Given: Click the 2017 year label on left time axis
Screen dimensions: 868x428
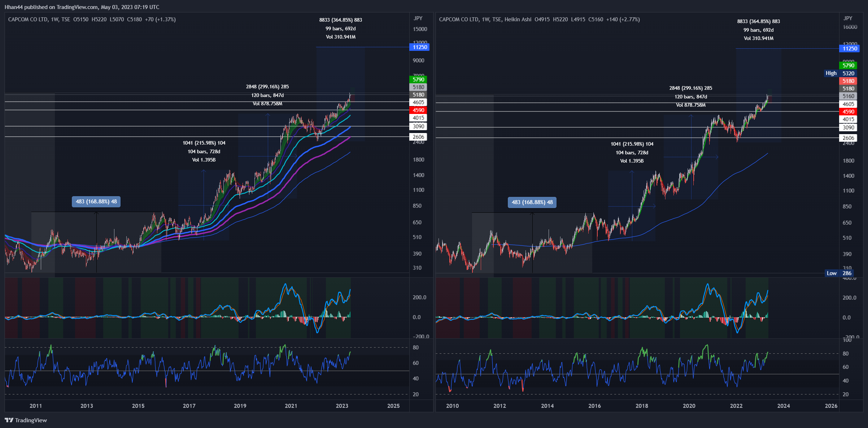Looking at the screenshot, I should (189, 406).
